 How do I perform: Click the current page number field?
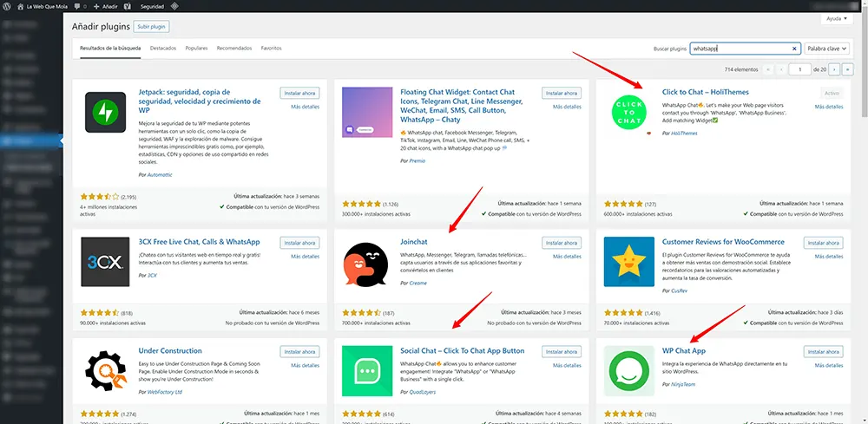point(800,69)
